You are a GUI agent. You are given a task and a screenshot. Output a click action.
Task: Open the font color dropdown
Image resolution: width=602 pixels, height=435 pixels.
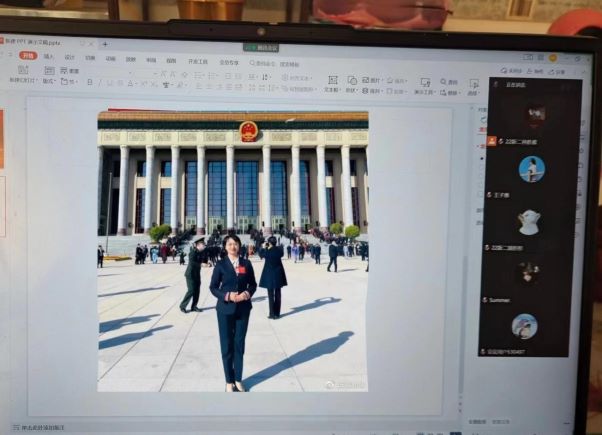click(x=132, y=83)
